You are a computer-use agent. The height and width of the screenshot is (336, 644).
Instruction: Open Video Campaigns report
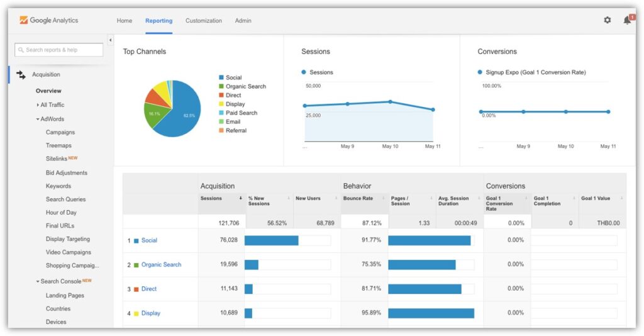tap(69, 252)
